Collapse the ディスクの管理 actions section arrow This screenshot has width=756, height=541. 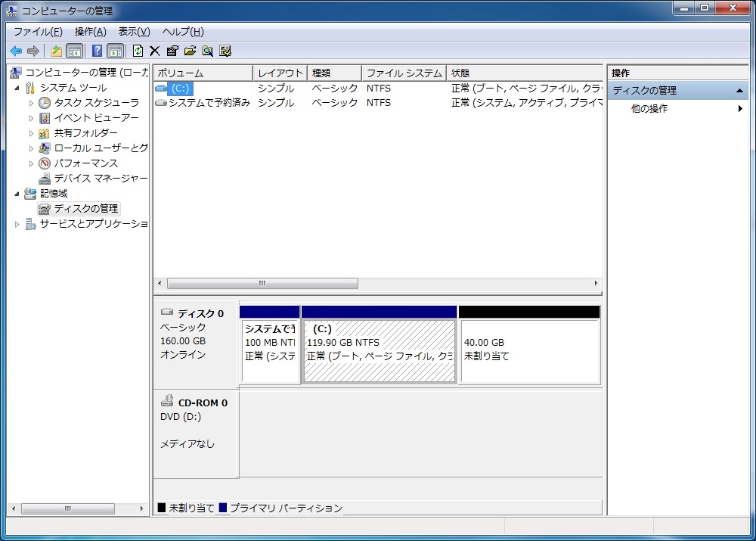click(739, 91)
